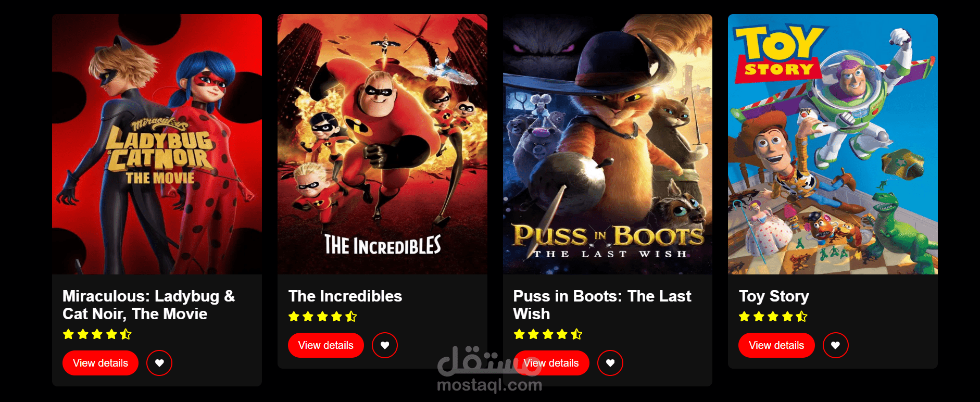Image resolution: width=980 pixels, height=402 pixels.
Task: Select half star rating on Toy Story
Action: (x=801, y=317)
